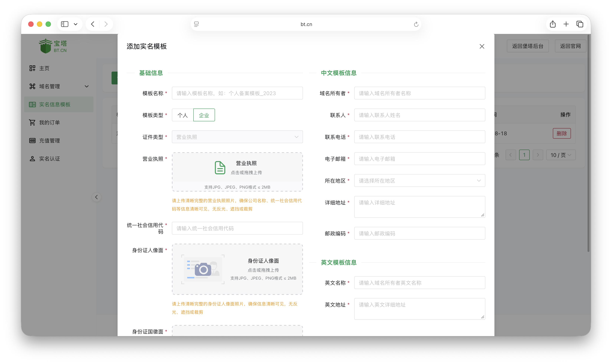Open the 10/页 page size dropdown
The width and height of the screenshot is (612, 364).
(561, 155)
